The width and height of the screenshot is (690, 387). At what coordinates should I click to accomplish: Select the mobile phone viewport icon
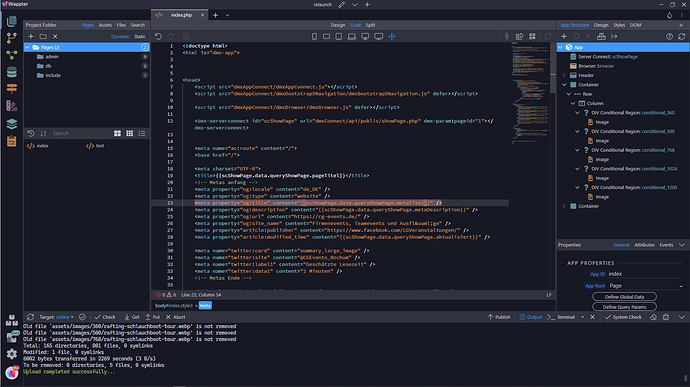[x=314, y=37]
